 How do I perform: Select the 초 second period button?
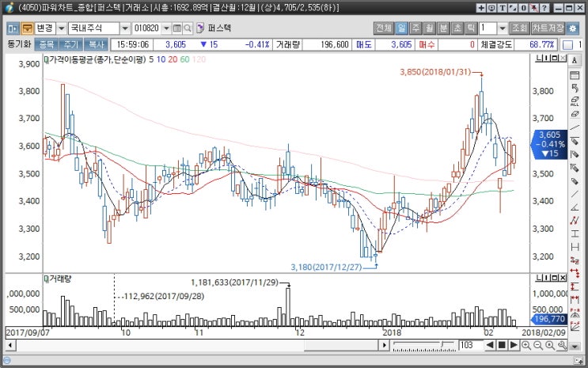tap(457, 28)
